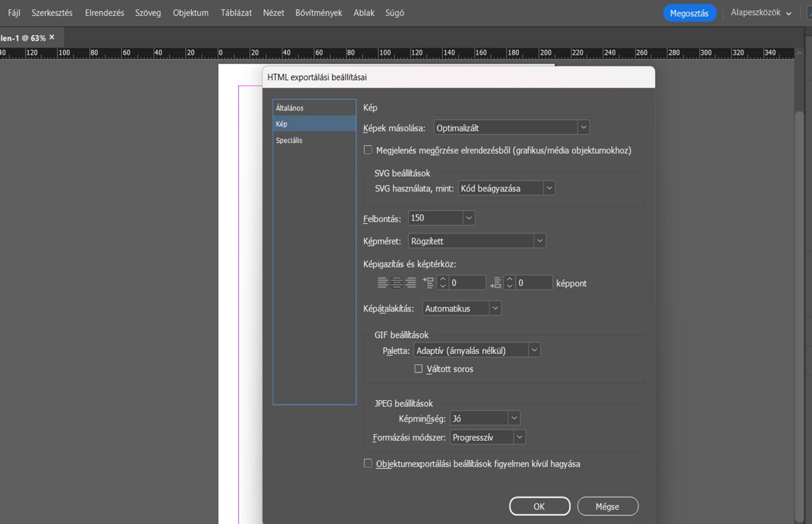Open the Objektum menu
812x524 pixels.
tap(190, 13)
